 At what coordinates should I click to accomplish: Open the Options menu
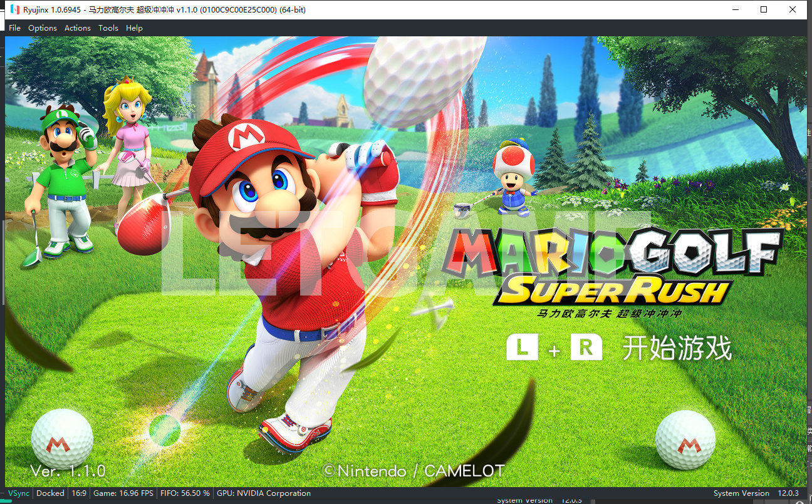click(42, 28)
